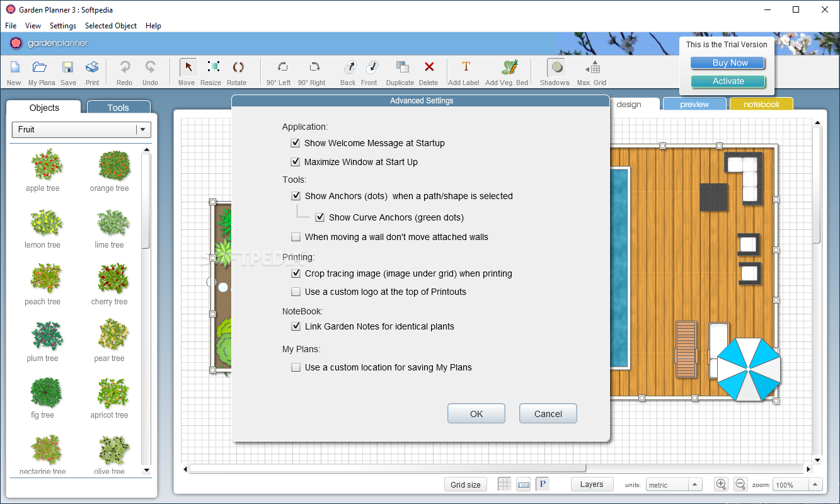Image resolution: width=840 pixels, height=504 pixels.
Task: Click the Add Label icon
Action: pos(466,67)
